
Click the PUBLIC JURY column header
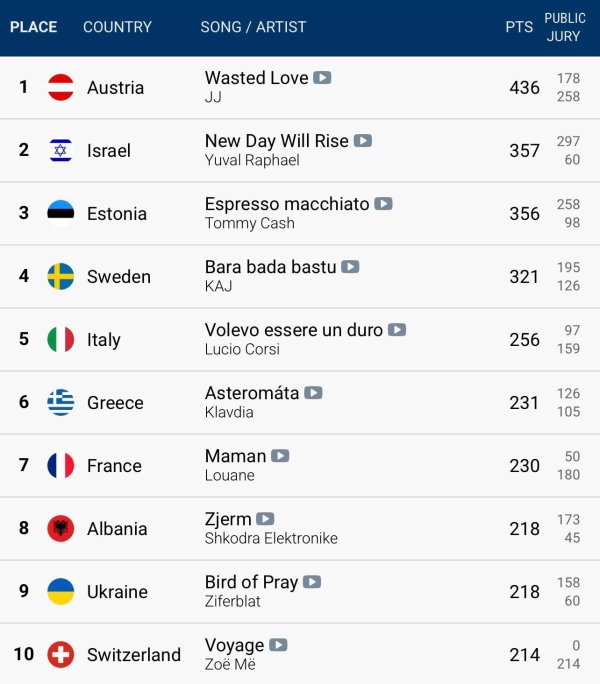click(x=565, y=27)
